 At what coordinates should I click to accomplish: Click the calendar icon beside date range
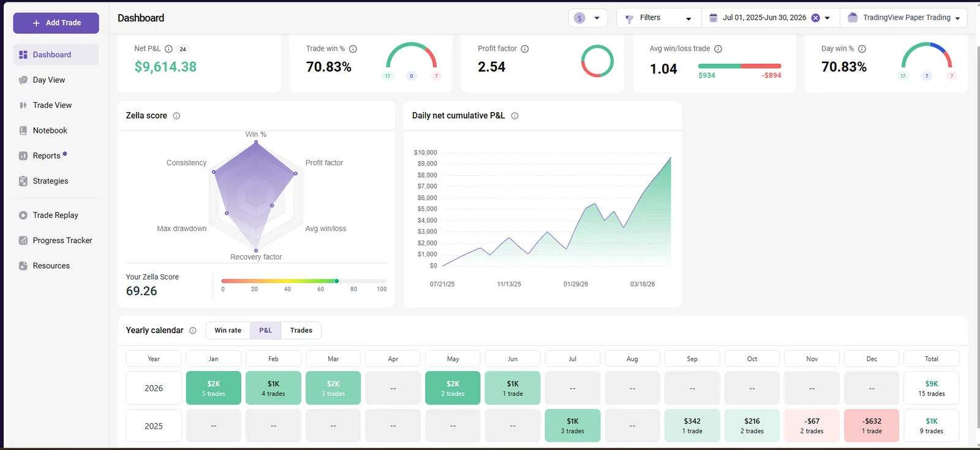pos(713,18)
